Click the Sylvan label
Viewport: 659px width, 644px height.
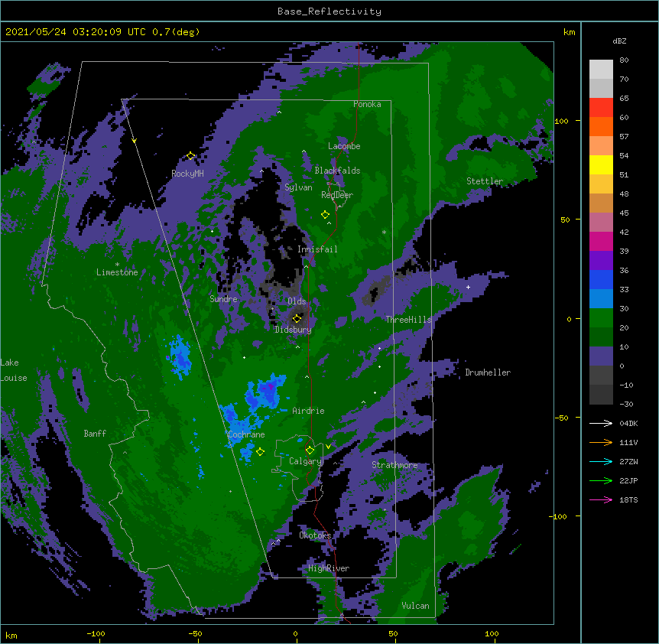(x=298, y=187)
